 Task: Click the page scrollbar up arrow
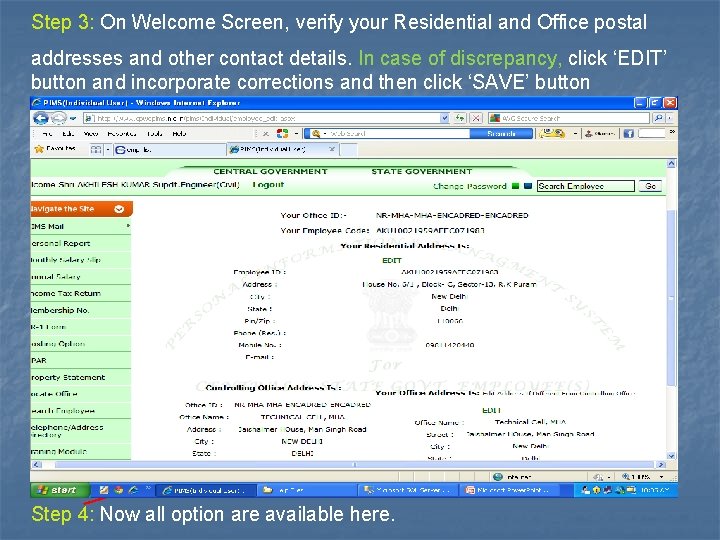pyautogui.click(x=671, y=163)
